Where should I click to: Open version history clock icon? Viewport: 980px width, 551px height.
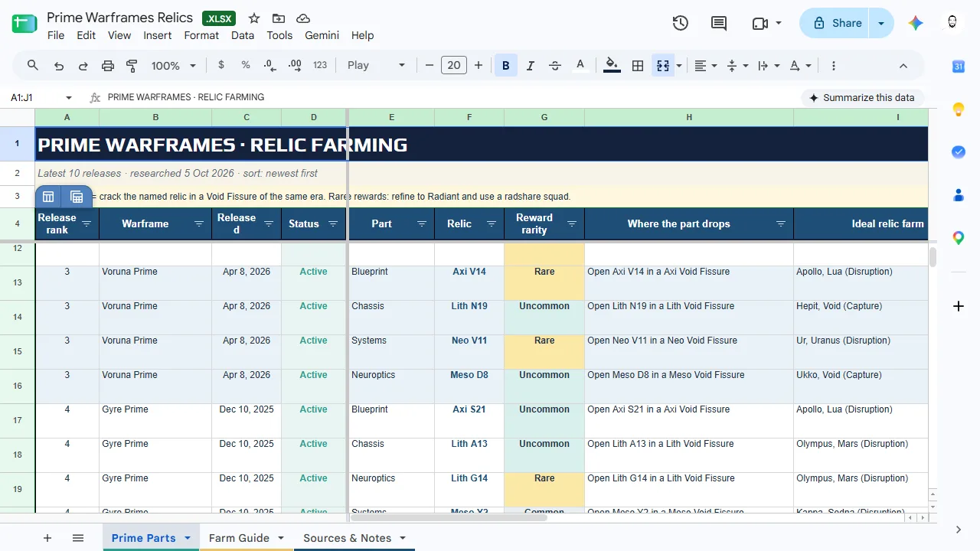click(681, 23)
